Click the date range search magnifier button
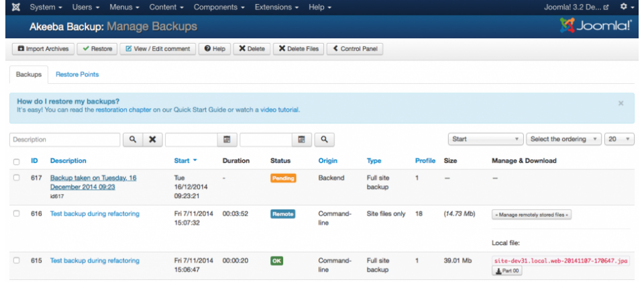 325,140
